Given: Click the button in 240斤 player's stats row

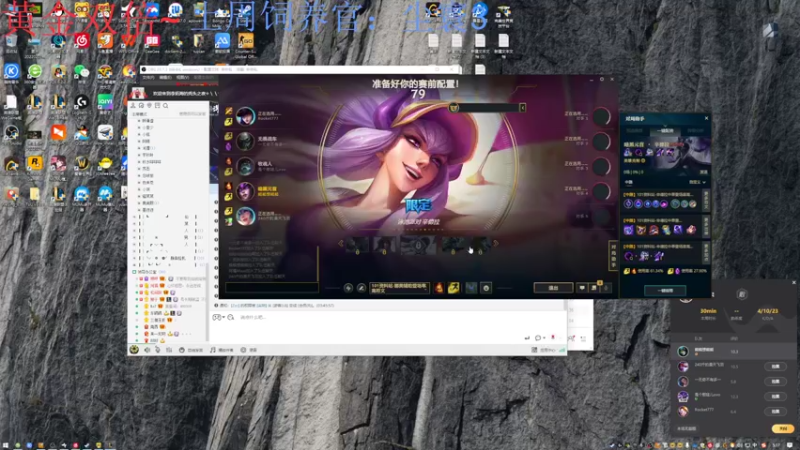Looking at the screenshot, I should (775, 366).
